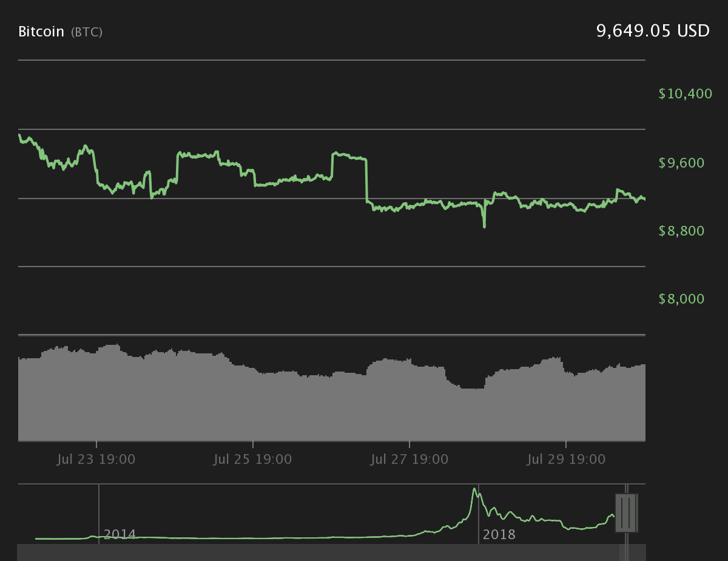Click the Jul 23 19:00 date label
This screenshot has height=561, width=728.
pos(96,459)
